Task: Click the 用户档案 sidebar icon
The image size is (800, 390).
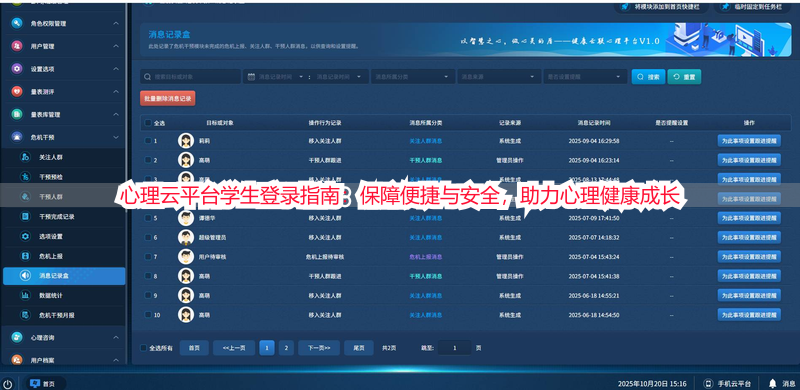Action: 17,360
